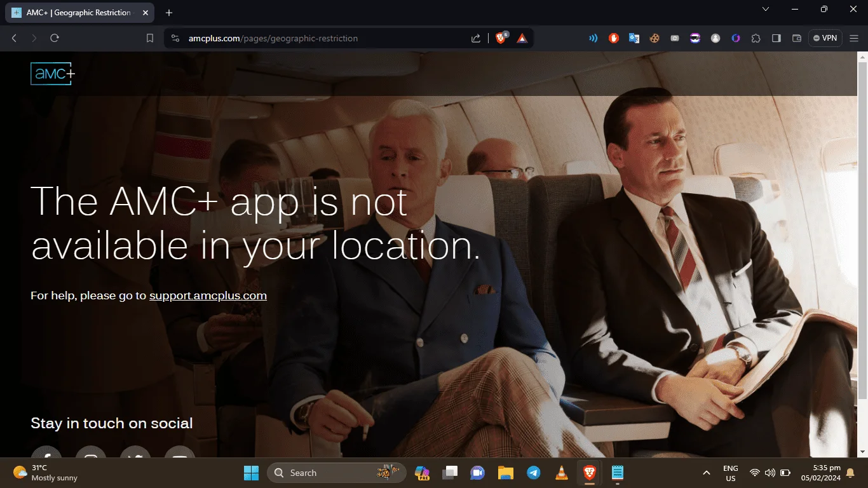This screenshot has height=488, width=868.
Task: Click the page vertical scrollbar
Action: click(862, 230)
